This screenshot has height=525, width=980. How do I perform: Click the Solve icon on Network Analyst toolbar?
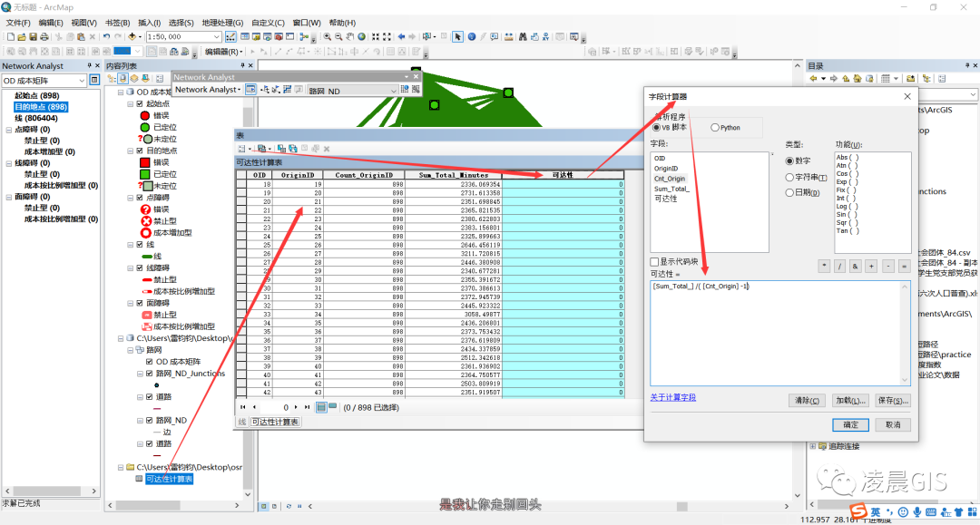click(287, 90)
